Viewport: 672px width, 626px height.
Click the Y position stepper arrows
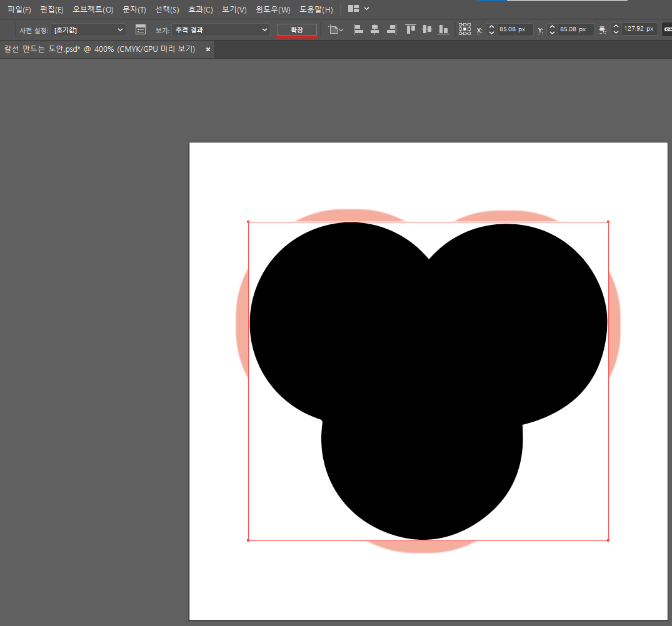pos(552,29)
